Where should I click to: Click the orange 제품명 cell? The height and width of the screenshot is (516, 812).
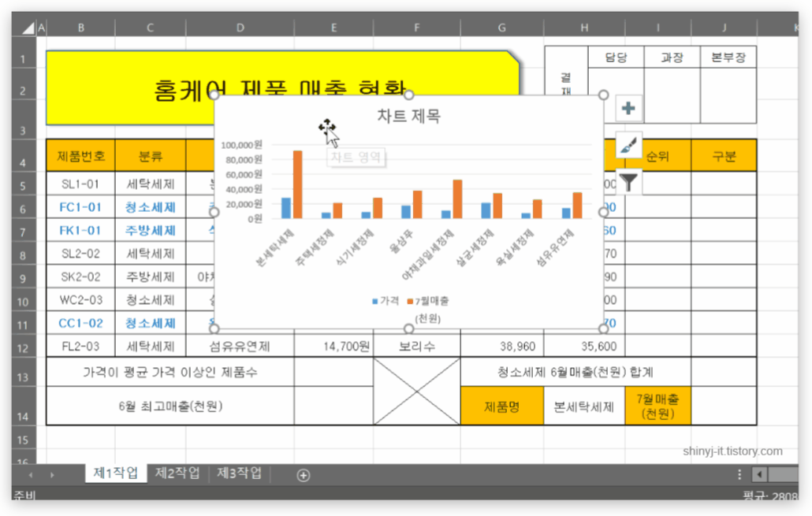(x=502, y=406)
